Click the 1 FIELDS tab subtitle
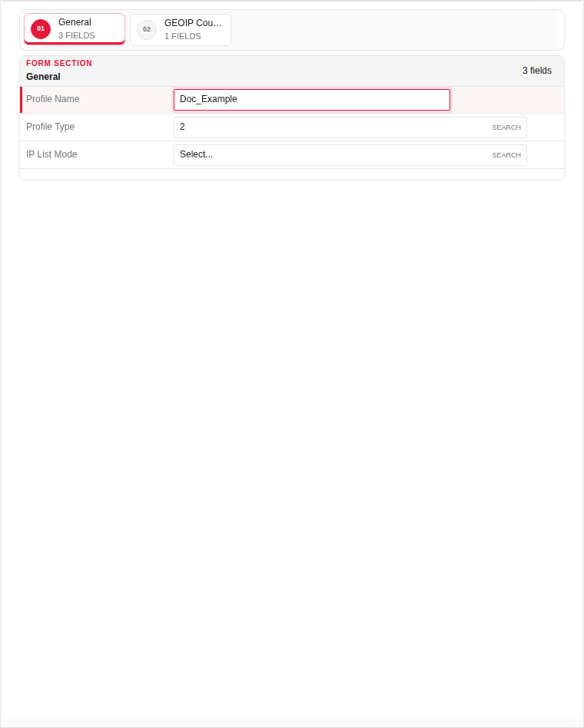 point(183,36)
